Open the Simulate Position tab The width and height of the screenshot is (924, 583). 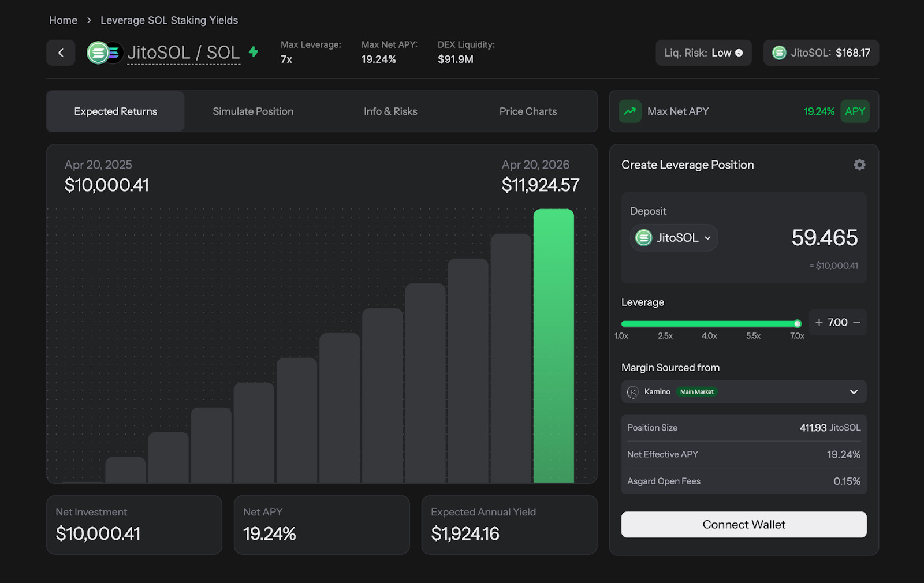point(253,111)
